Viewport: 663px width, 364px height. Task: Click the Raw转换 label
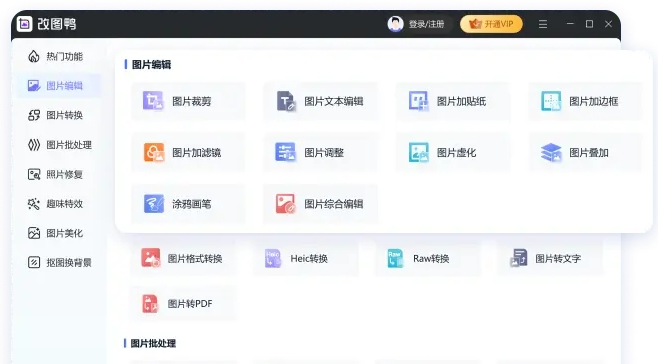click(431, 258)
